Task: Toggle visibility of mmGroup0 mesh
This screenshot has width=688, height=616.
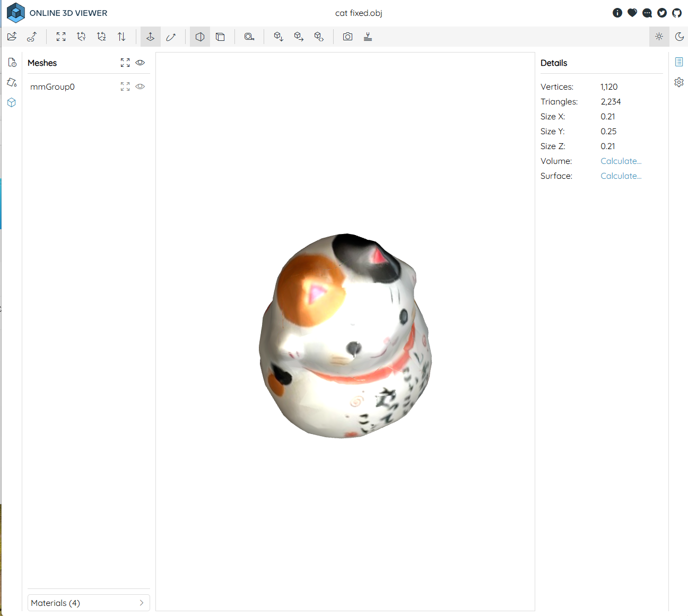Action: (140, 86)
